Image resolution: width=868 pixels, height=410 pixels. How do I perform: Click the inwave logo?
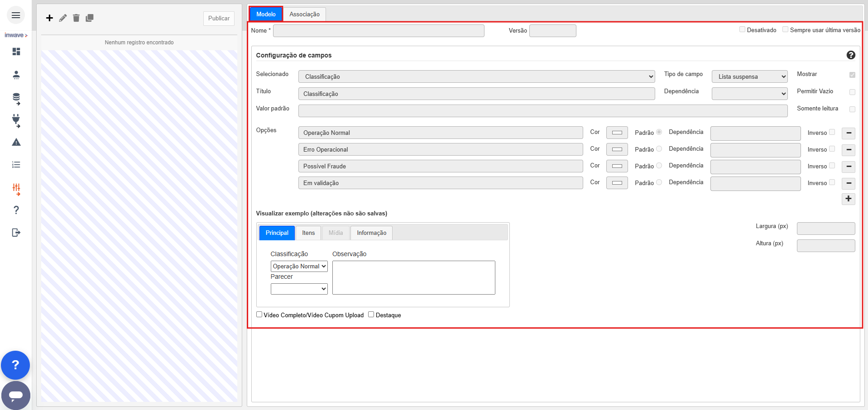pos(16,35)
